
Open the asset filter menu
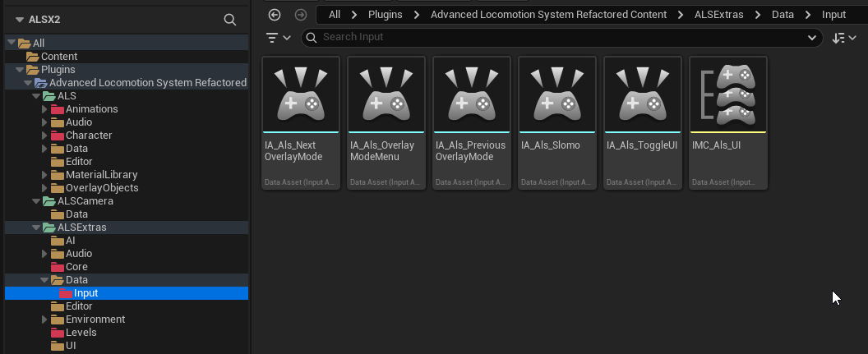tap(278, 38)
